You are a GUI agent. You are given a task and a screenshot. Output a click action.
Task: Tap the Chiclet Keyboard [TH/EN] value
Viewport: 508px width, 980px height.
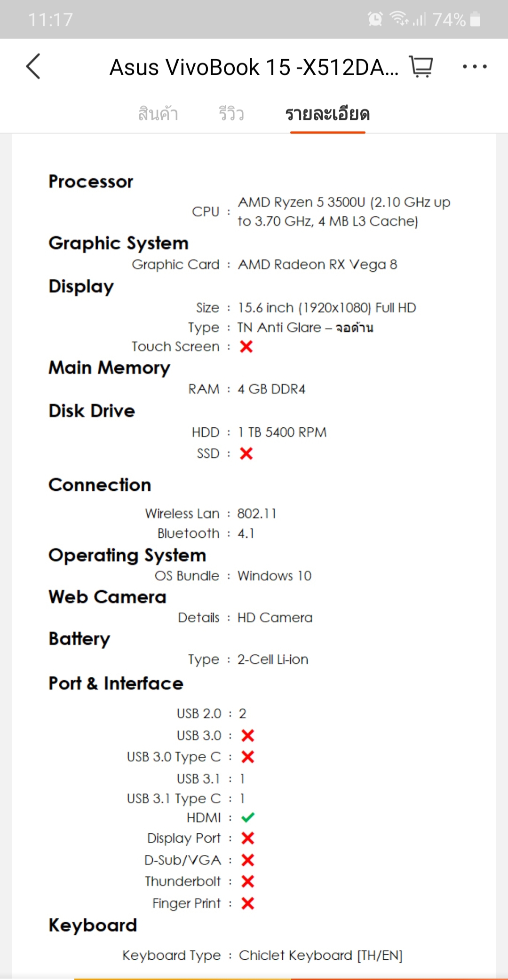[320, 955]
